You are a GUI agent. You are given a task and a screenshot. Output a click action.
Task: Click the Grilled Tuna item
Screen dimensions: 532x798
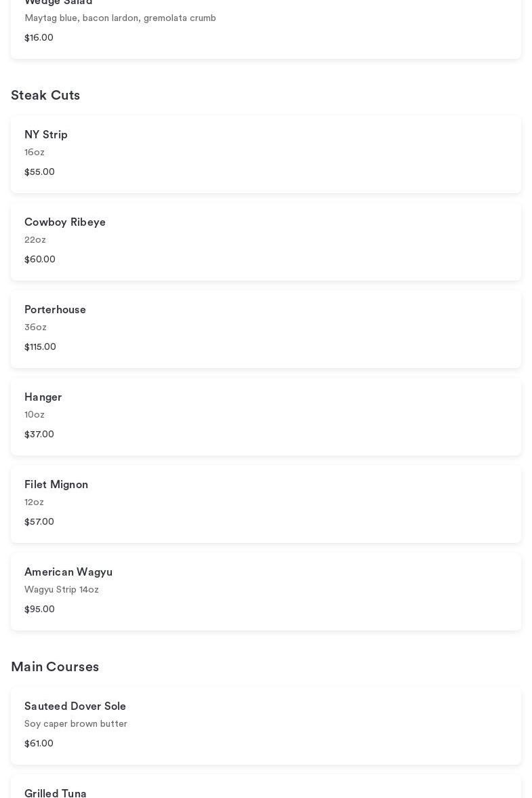click(266, 789)
